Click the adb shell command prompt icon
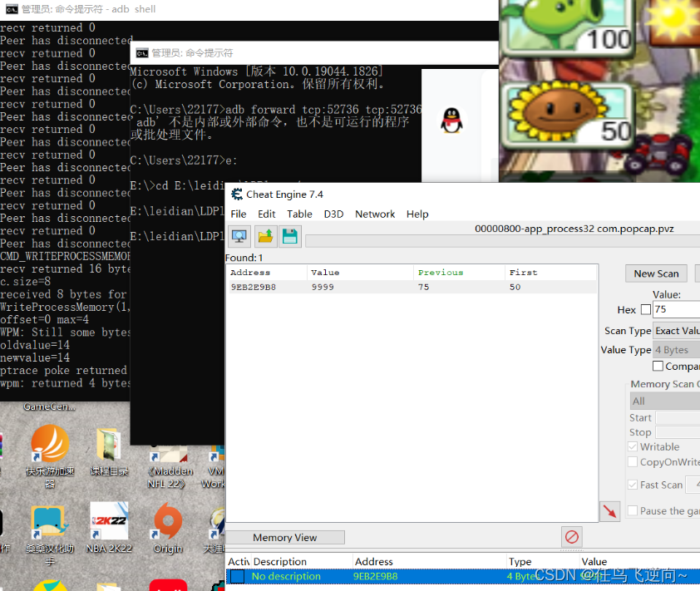This screenshot has height=591, width=700. [12, 9]
